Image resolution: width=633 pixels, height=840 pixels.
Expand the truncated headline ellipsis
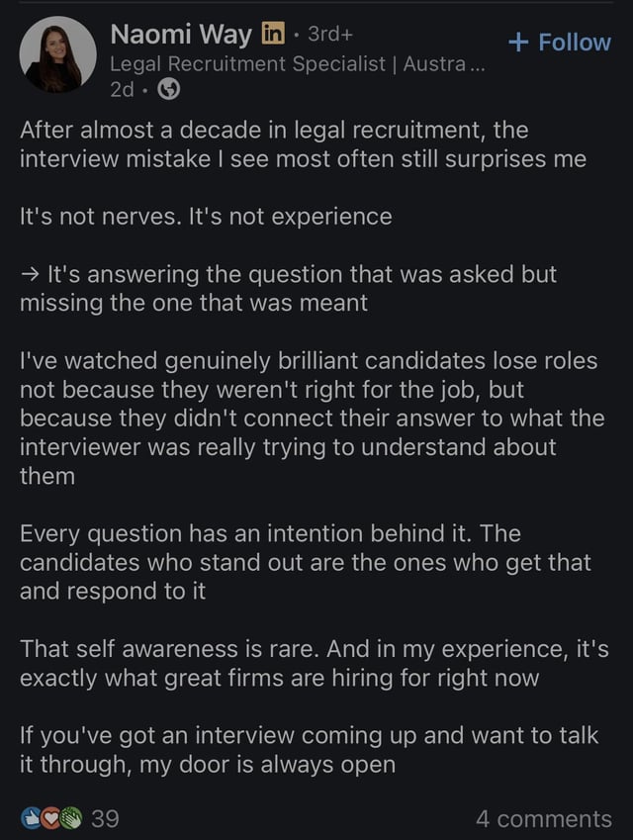(x=477, y=66)
